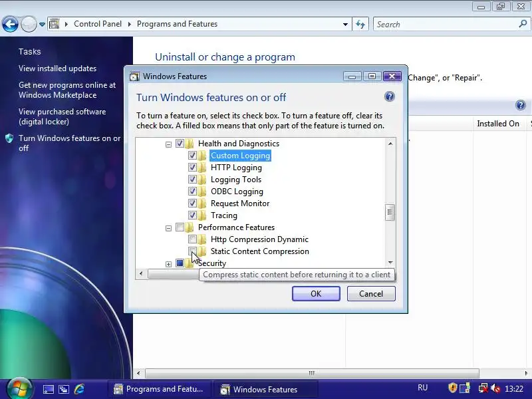Collapse Health and Diagnostics tree node
The width and height of the screenshot is (532, 399).
coord(168,144)
